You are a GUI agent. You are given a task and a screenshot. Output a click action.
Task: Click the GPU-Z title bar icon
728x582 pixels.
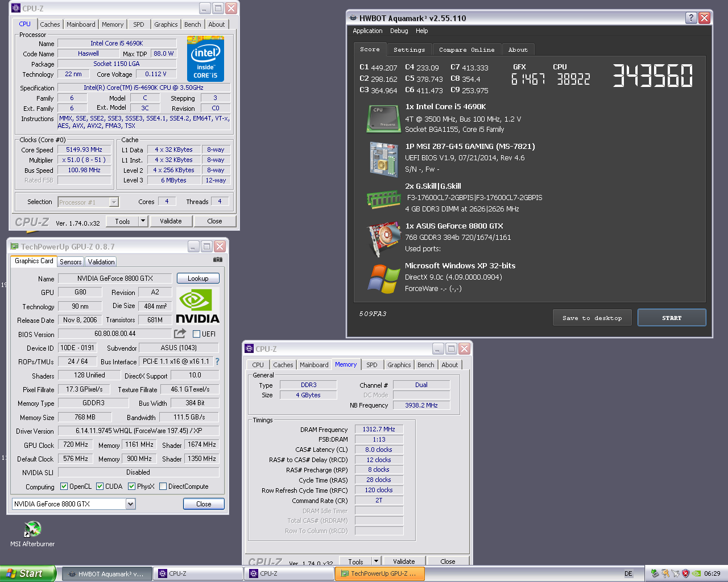click(x=15, y=246)
